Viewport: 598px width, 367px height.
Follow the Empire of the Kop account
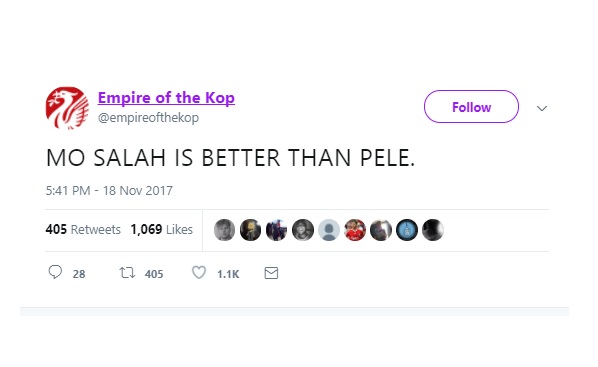tap(471, 107)
